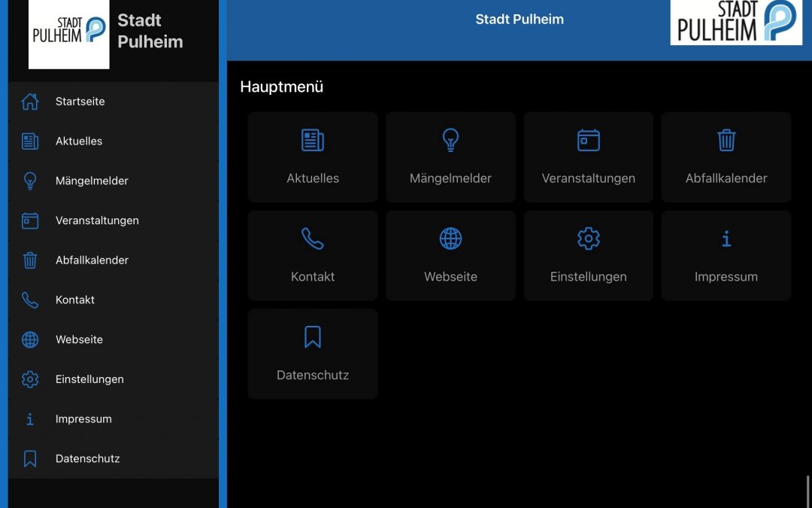Open Abfallkalender label in the sidebar
This screenshot has width=812, height=508.
[x=92, y=260]
